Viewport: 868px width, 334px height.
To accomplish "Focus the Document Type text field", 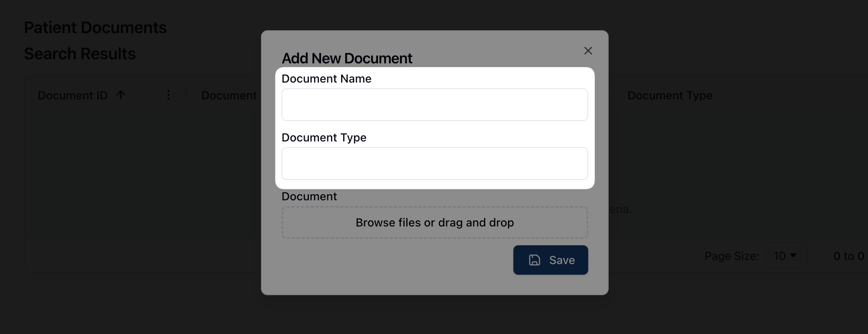I will (434, 164).
